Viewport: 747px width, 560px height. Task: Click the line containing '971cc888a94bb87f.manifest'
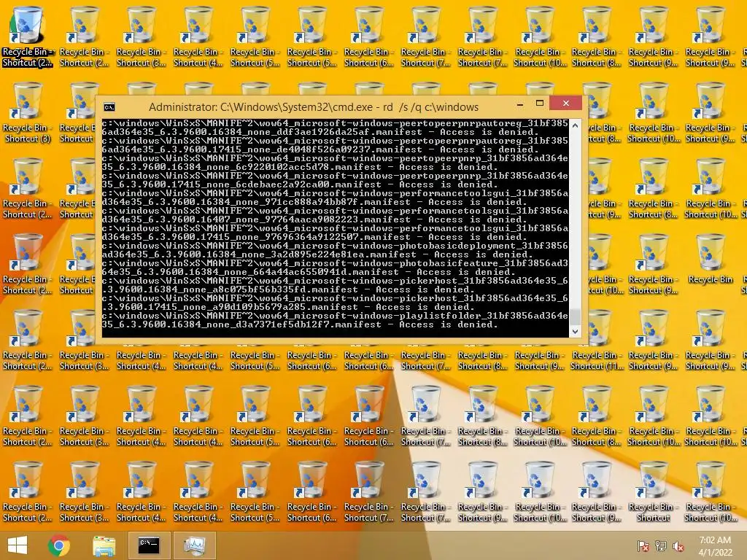point(314,202)
